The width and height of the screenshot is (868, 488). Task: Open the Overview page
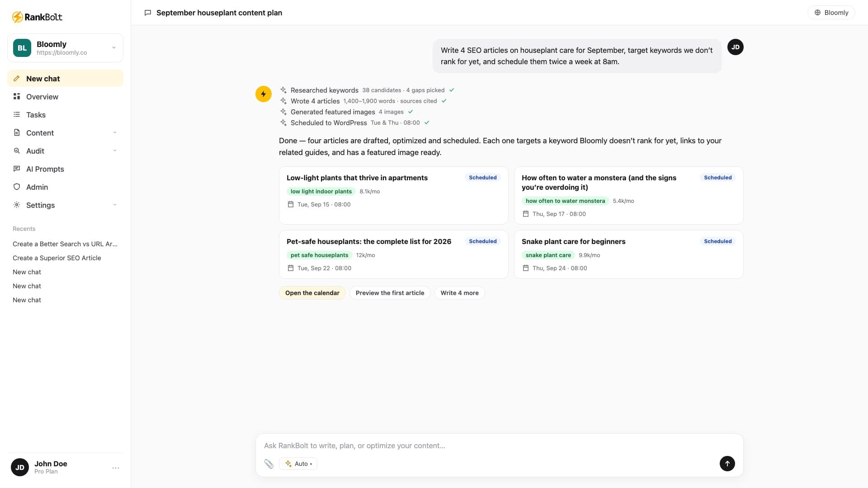(65, 97)
